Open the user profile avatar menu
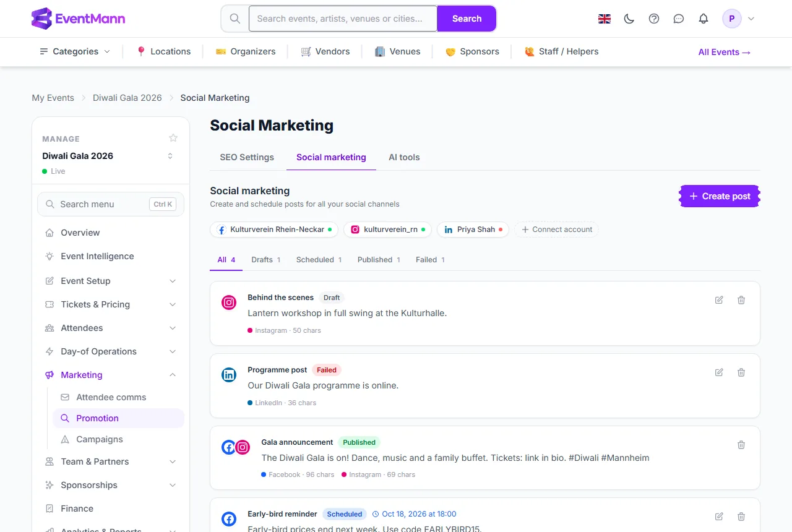The image size is (792, 532). [739, 19]
